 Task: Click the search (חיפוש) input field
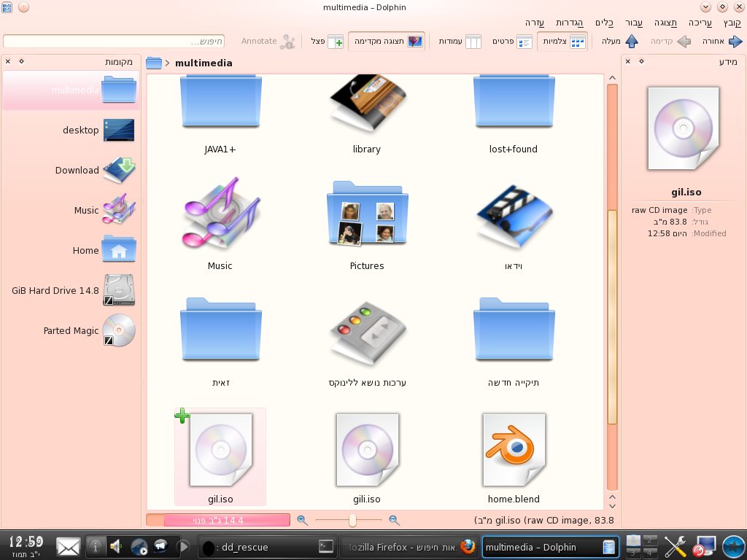tap(113, 42)
